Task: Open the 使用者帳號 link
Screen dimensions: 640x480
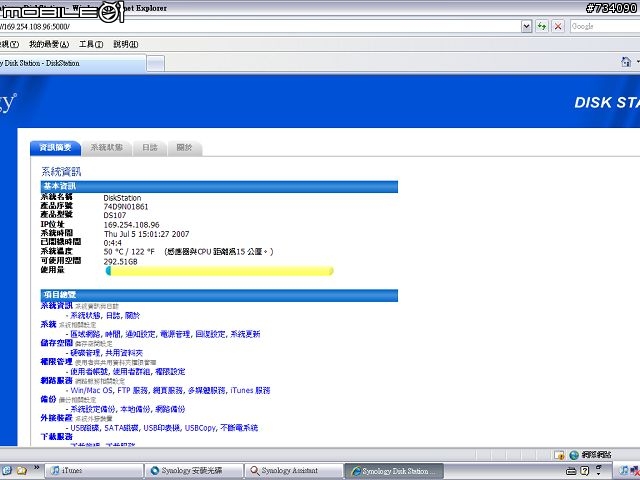Action: pyautogui.click(x=89, y=372)
